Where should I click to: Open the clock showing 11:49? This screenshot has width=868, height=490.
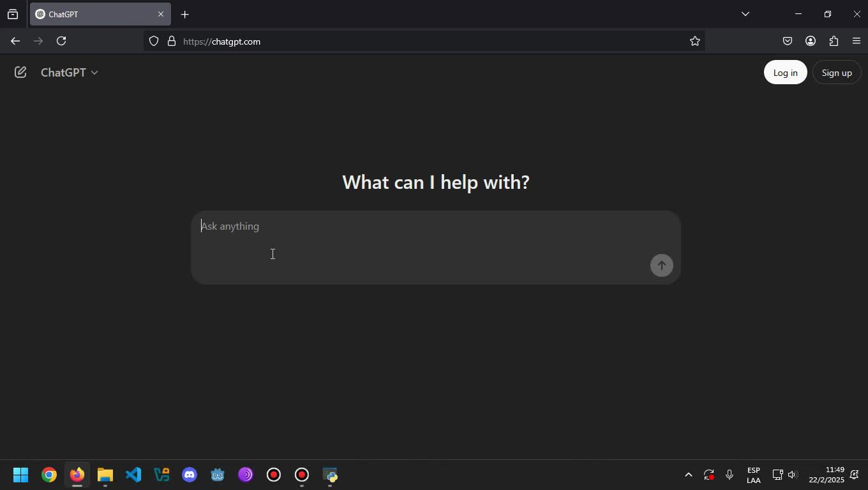pyautogui.click(x=827, y=475)
